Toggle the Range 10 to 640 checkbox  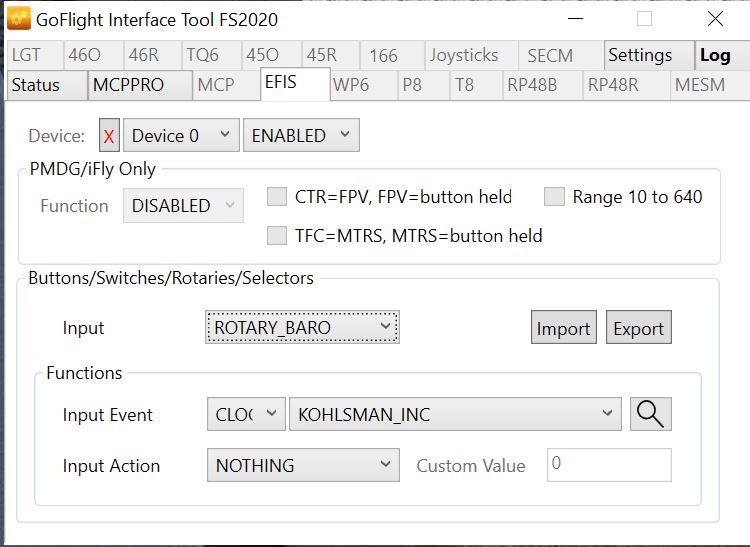555,197
